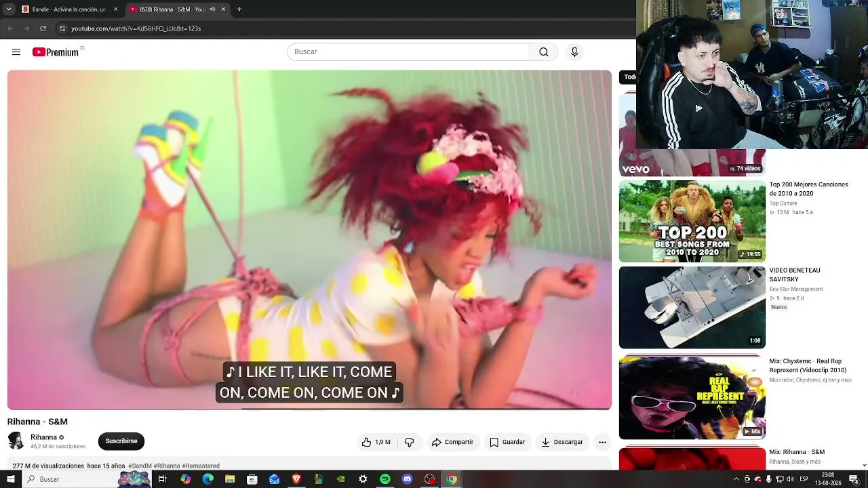Open 'Top 200 Mejores Canciones' video title
This screenshot has height=488, width=868.
coord(808,189)
